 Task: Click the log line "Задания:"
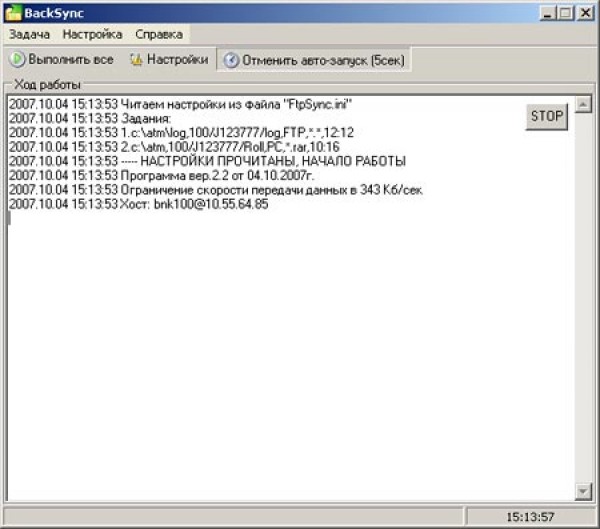90,118
